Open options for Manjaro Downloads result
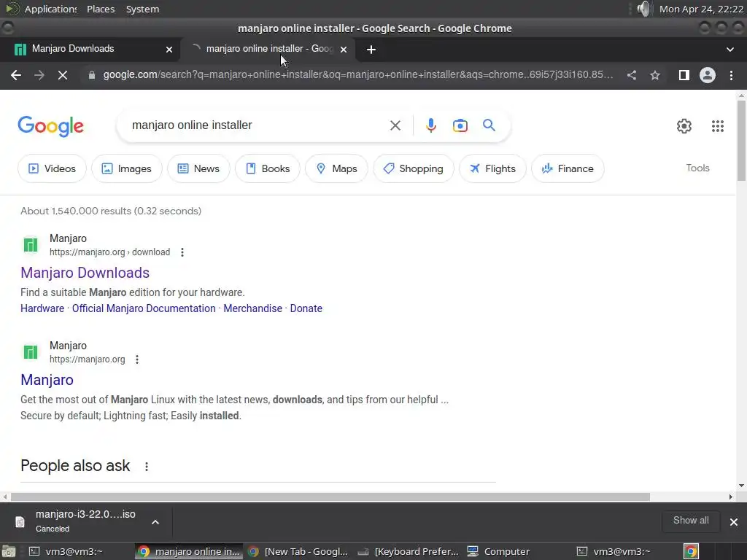This screenshot has height=560, width=747. pos(182,252)
